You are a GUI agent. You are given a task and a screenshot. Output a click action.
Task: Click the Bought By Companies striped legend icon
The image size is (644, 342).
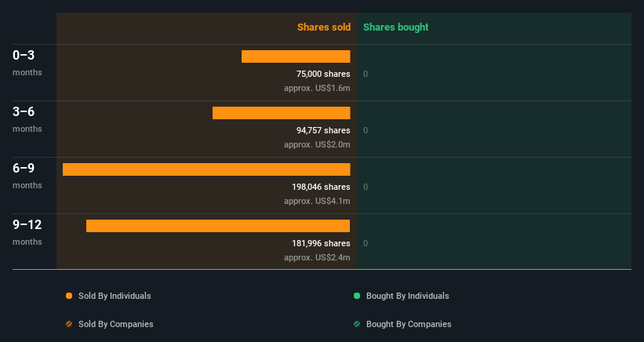[357, 324]
